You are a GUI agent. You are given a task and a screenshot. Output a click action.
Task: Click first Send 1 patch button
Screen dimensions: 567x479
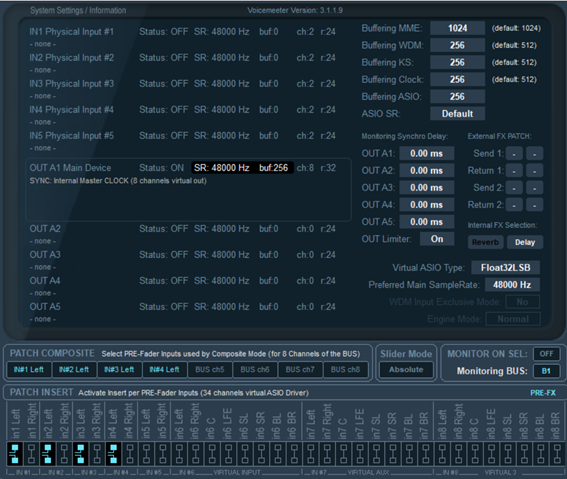pyautogui.click(x=514, y=154)
